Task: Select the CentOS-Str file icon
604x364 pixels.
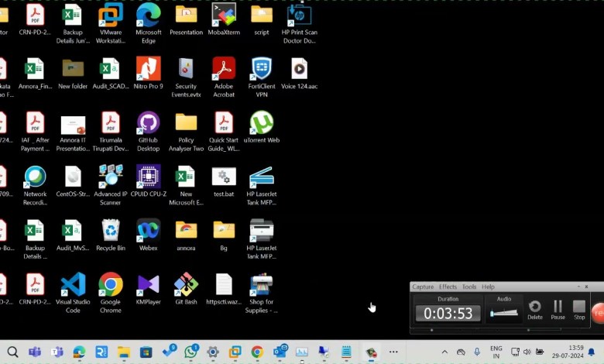Action: [73, 181]
